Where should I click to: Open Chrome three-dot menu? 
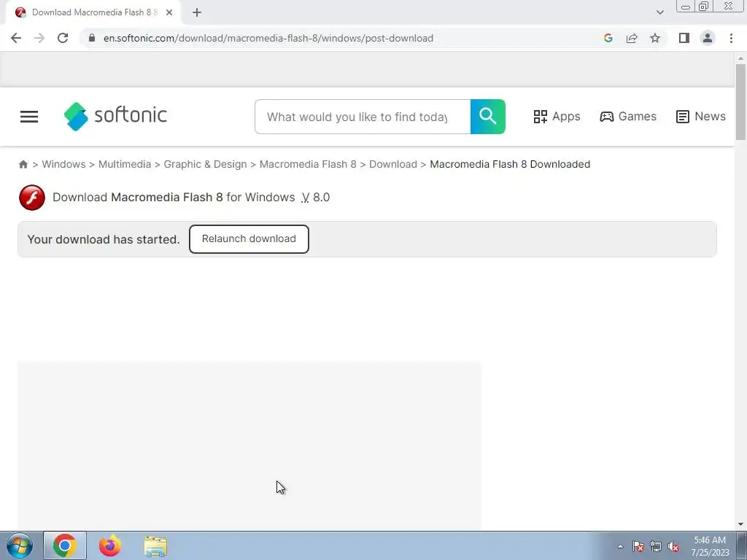(731, 38)
